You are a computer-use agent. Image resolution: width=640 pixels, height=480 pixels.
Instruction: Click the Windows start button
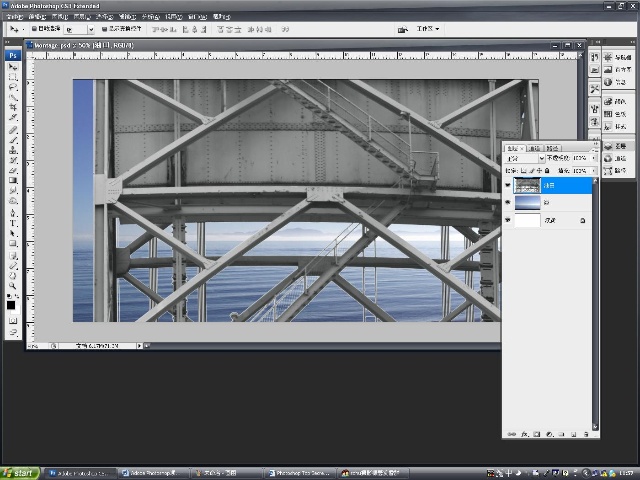(20, 473)
